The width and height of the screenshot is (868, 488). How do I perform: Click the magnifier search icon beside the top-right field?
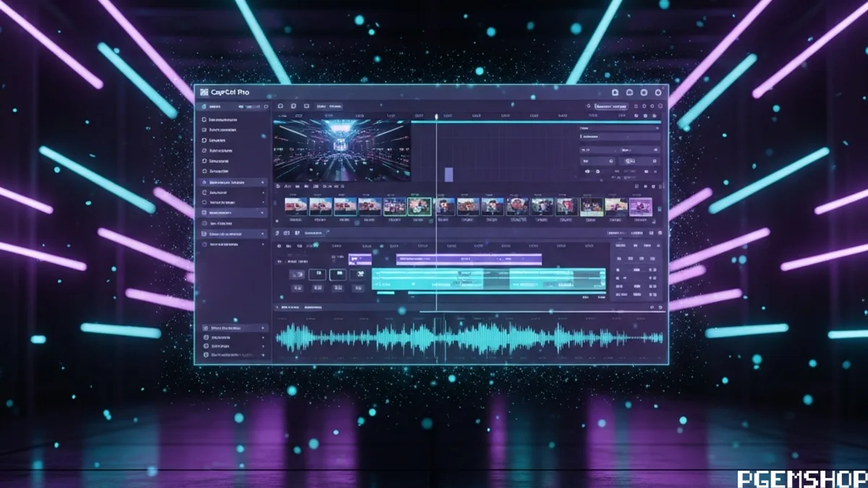pyautogui.click(x=590, y=106)
